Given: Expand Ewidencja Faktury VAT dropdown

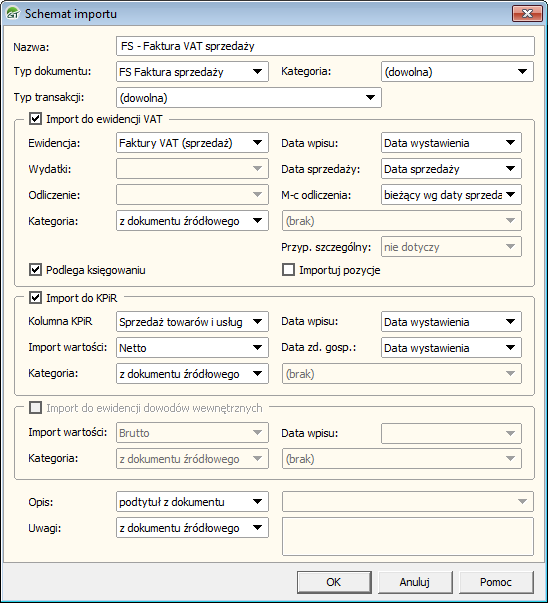Looking at the screenshot, I should click(x=192, y=143).
